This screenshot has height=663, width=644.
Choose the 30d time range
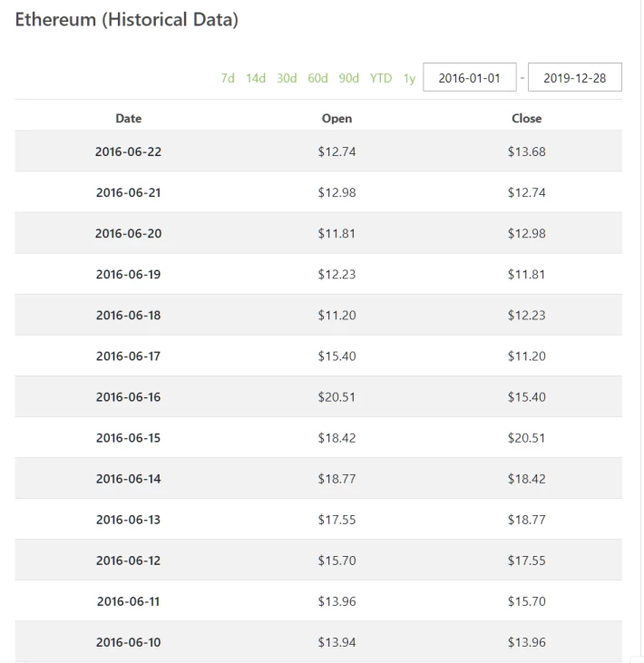(x=287, y=78)
